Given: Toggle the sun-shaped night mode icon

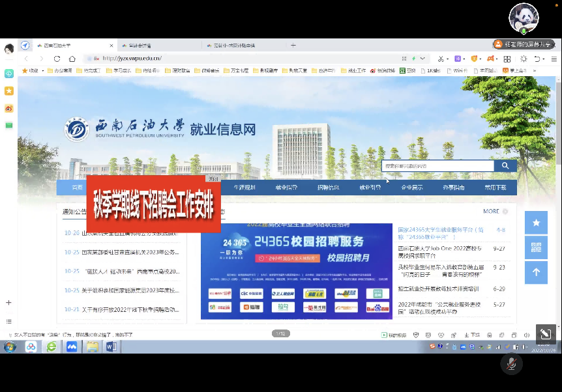Looking at the screenshot, I should [x=524, y=59].
